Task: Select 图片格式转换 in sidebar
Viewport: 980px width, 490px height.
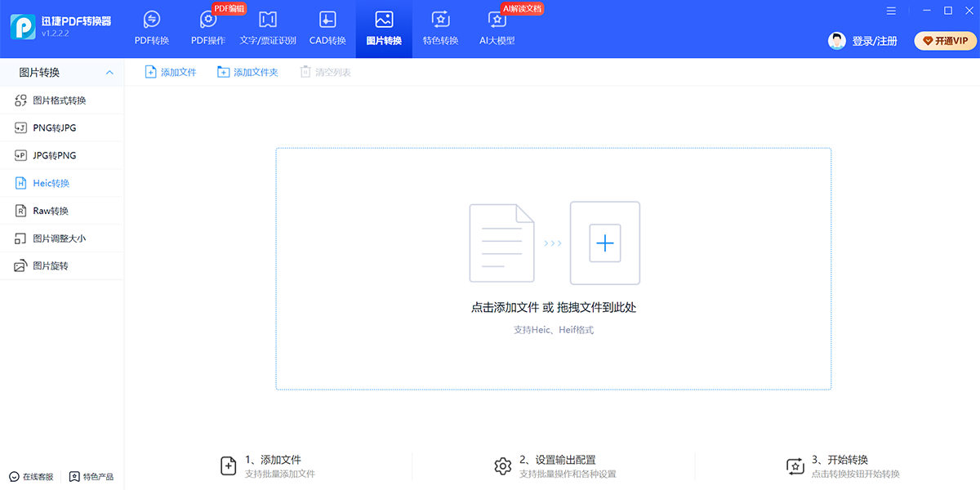Action: [x=59, y=100]
